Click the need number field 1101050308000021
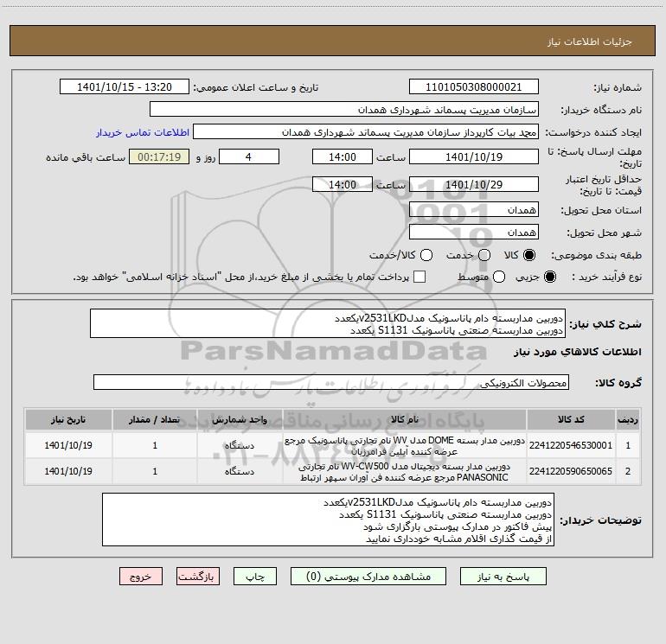 [474, 87]
